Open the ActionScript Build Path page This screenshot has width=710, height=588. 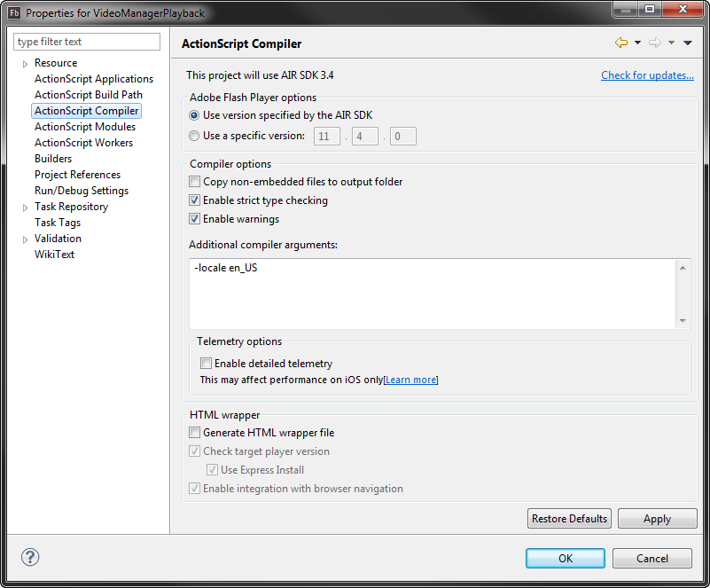click(89, 95)
